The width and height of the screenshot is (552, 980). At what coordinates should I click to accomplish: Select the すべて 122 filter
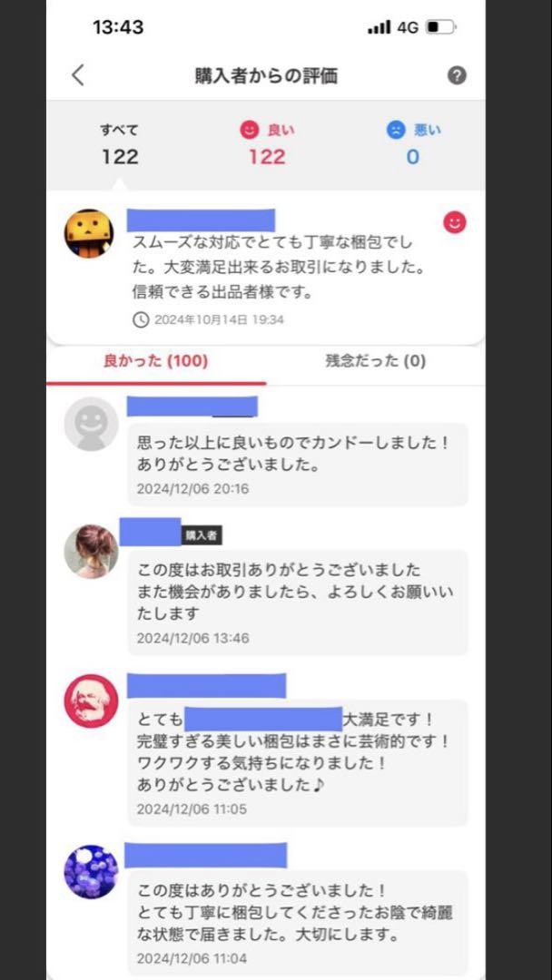pyautogui.click(x=120, y=144)
